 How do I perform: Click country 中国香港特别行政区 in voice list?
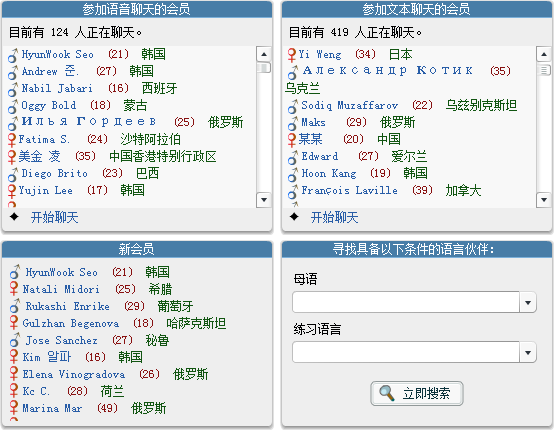coord(163,156)
